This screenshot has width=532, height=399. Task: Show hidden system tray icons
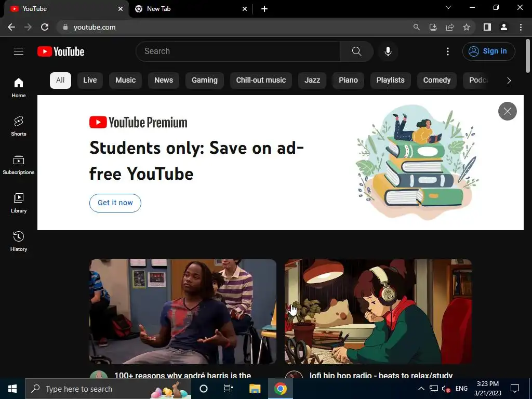click(x=421, y=389)
